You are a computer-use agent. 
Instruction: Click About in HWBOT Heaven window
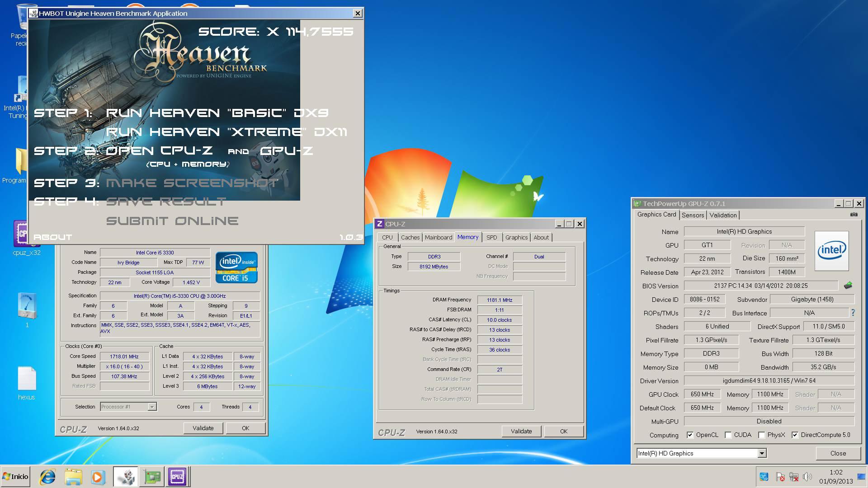click(53, 237)
